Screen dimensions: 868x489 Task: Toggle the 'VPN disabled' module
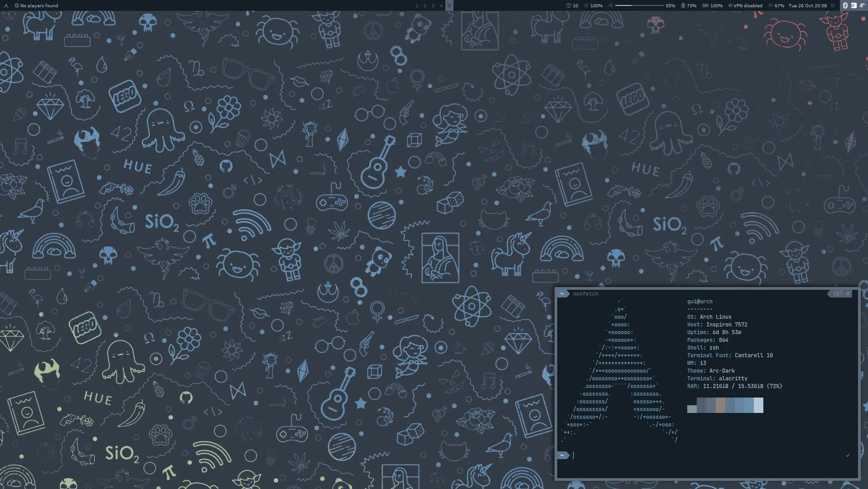coord(745,5)
